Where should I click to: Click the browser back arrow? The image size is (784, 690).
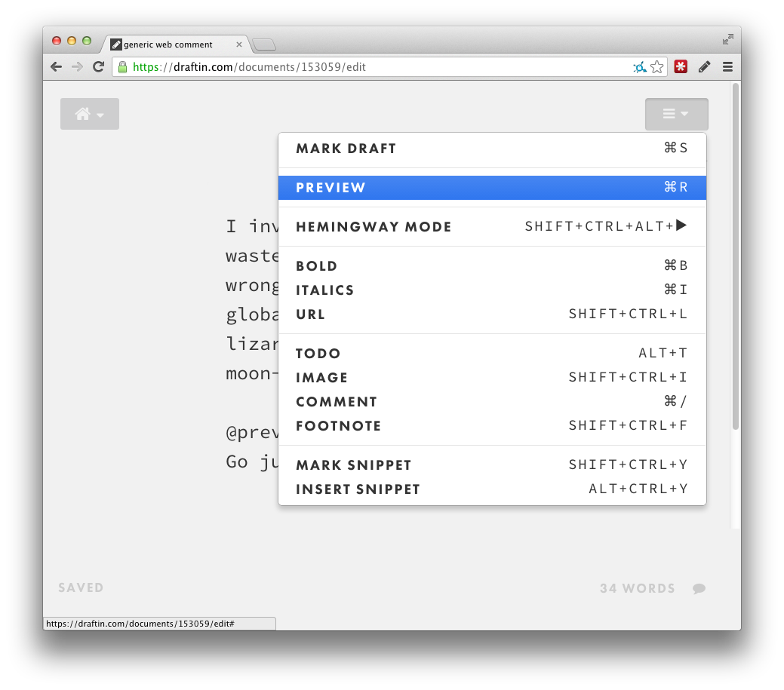[57, 67]
